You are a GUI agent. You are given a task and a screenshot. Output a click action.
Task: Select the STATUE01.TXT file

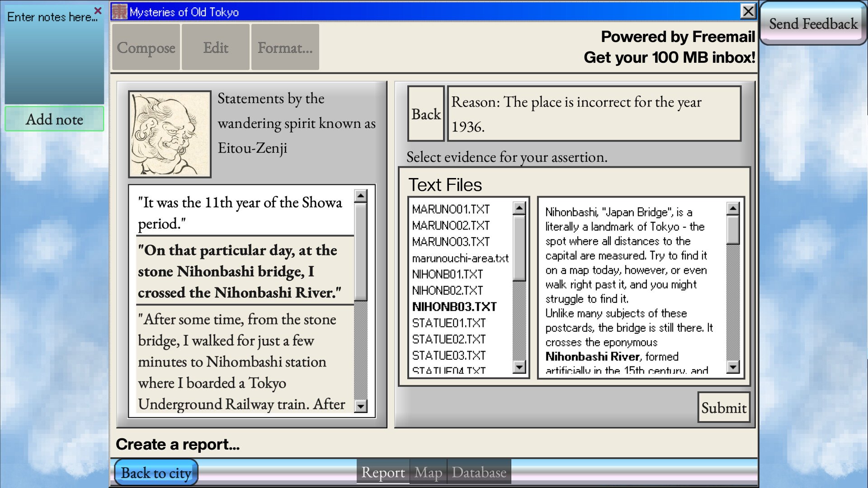pos(448,323)
